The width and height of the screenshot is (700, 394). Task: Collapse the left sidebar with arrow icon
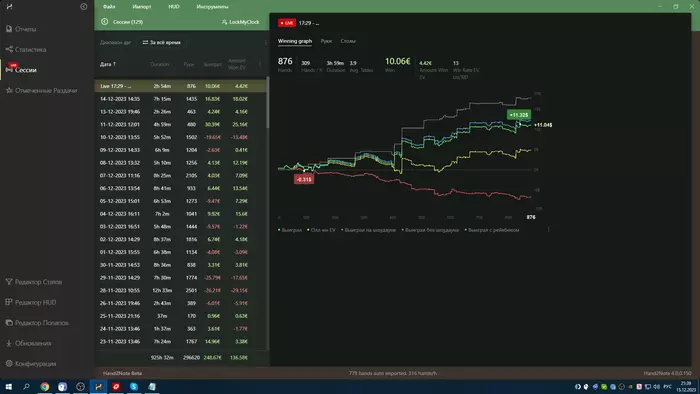(83, 7)
